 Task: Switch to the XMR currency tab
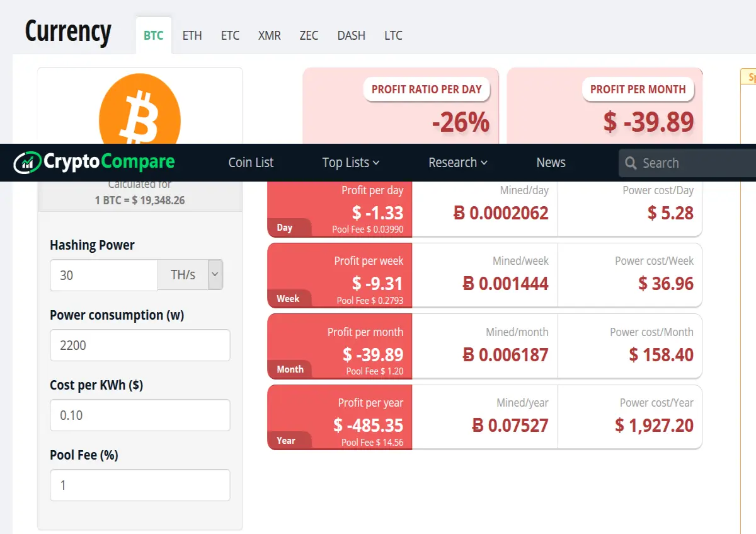[270, 35]
